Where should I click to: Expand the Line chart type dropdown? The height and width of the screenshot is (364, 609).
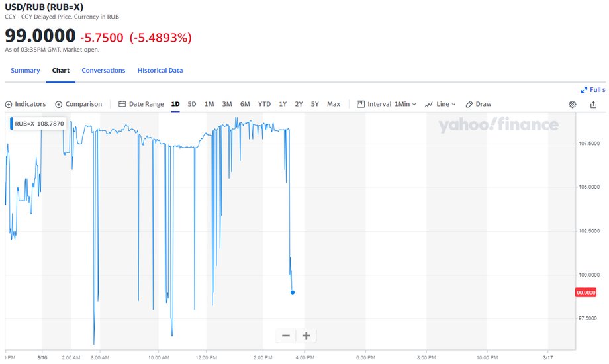pyautogui.click(x=440, y=104)
